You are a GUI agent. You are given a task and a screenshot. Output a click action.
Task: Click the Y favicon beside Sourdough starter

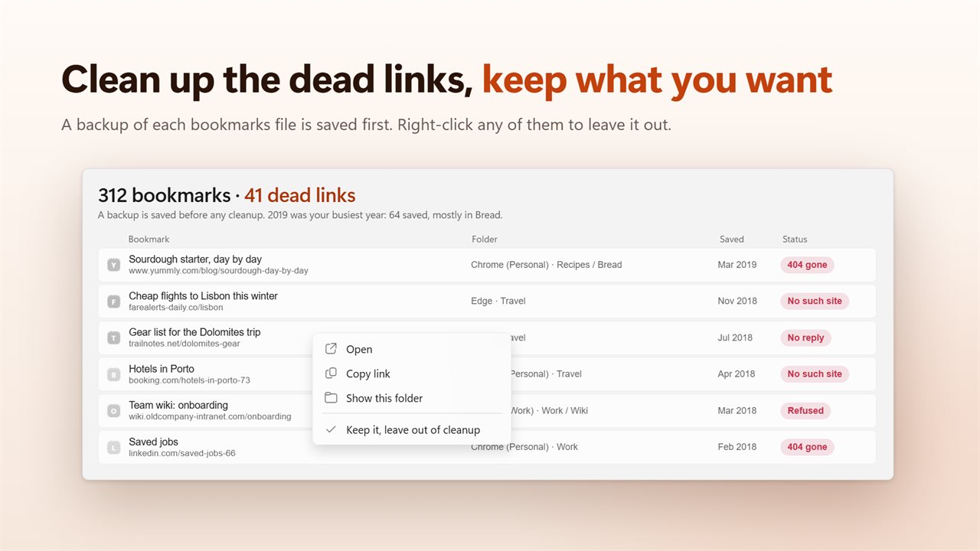point(114,265)
